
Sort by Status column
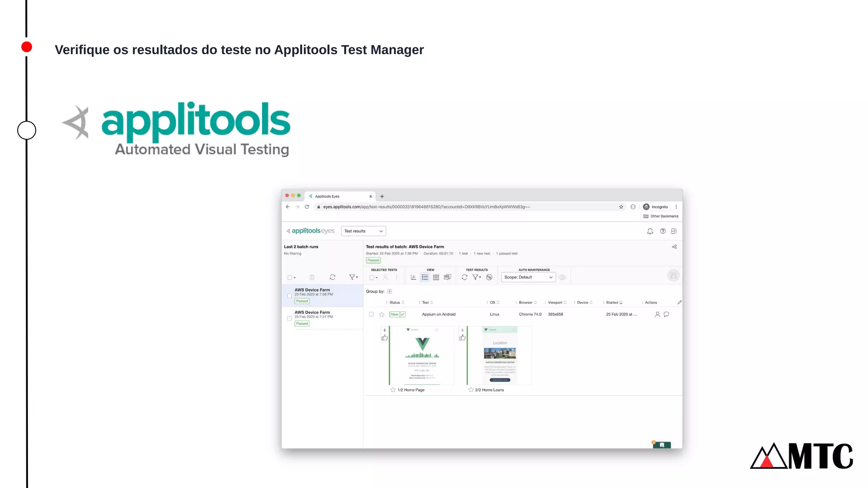click(x=397, y=302)
